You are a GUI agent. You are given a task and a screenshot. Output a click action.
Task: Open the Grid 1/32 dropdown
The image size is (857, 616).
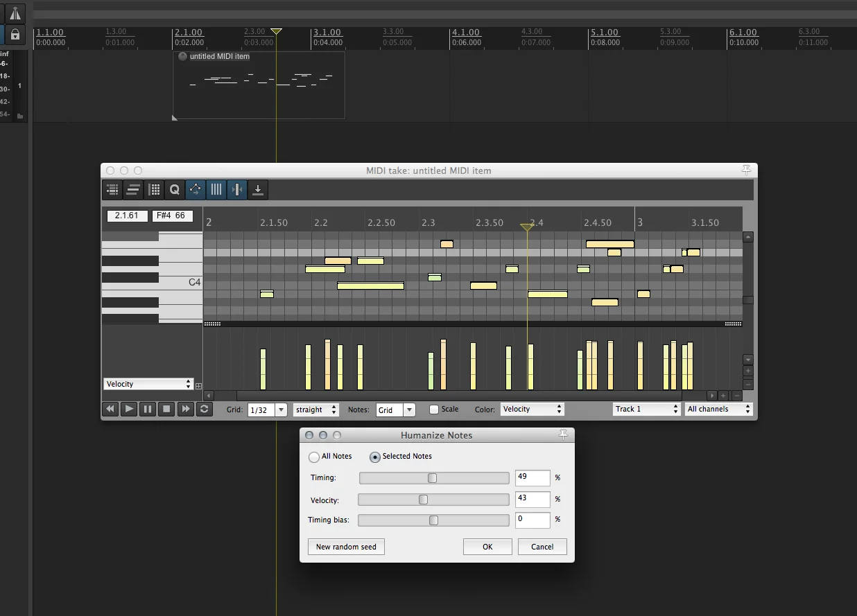(281, 410)
